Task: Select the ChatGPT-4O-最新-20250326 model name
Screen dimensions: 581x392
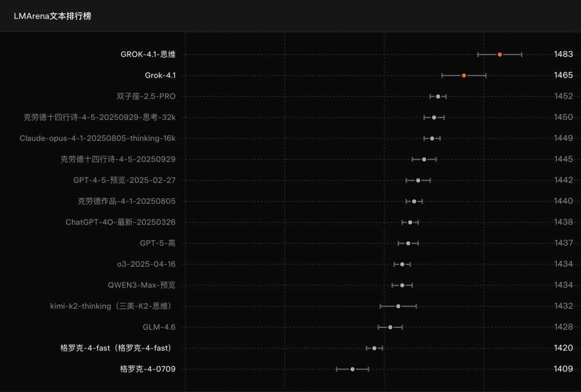Action: click(x=122, y=222)
